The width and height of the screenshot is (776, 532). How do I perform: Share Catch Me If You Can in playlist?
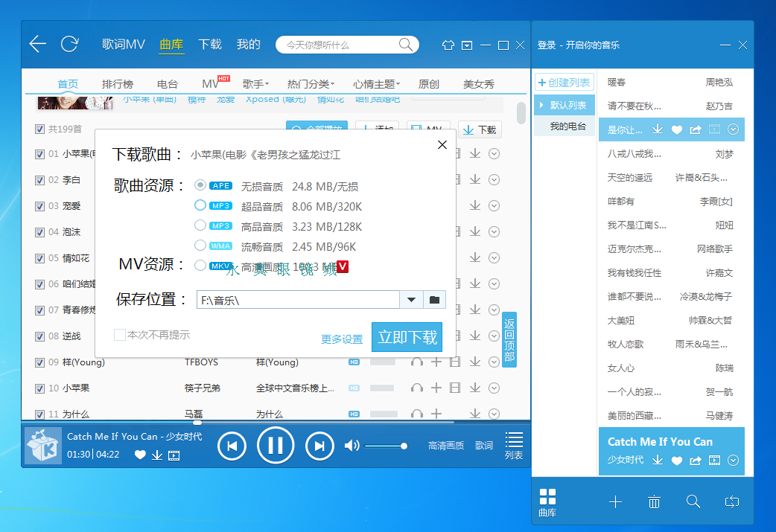(696, 461)
